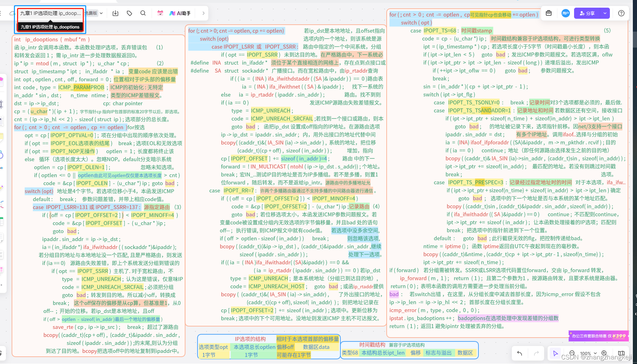Toggle the minimap map icon
The width and height of the screenshot is (637, 364).
(x=621, y=353)
